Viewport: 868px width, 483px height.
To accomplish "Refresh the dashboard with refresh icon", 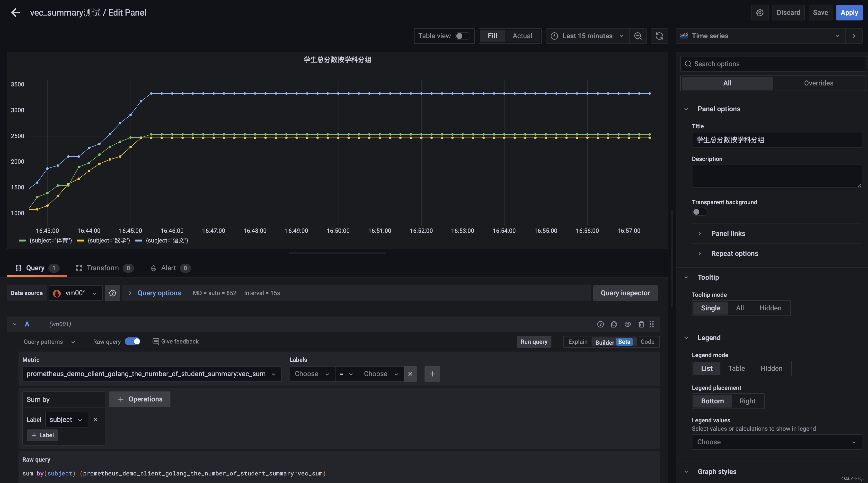I will pos(659,36).
